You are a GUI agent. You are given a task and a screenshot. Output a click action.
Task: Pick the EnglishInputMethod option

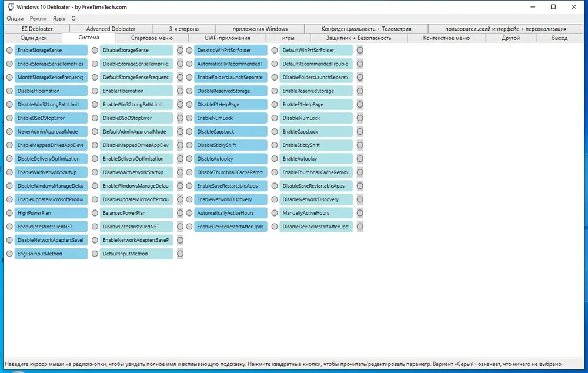(9, 254)
